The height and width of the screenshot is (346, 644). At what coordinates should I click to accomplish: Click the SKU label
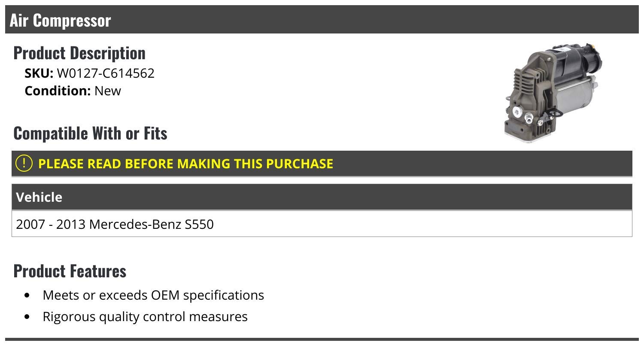(39, 73)
